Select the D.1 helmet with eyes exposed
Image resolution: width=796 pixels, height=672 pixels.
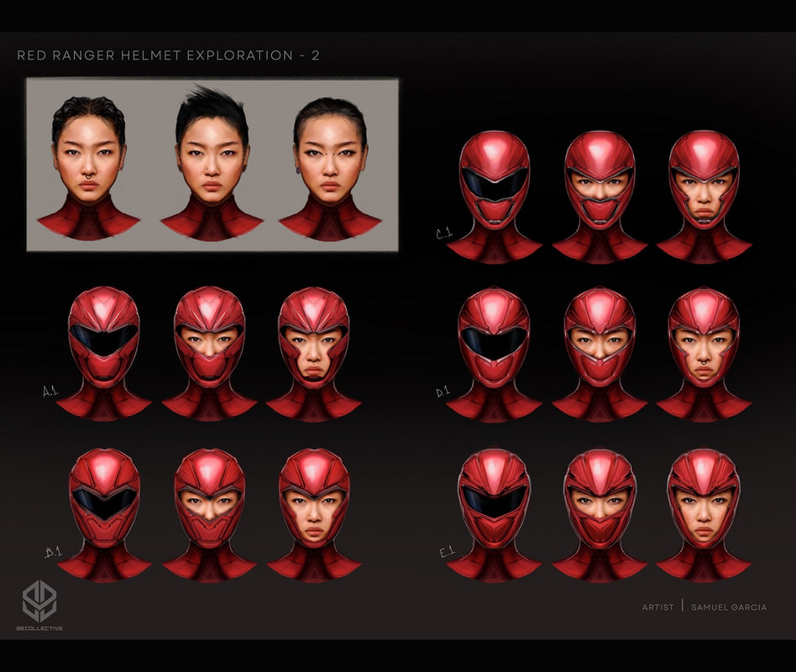(x=600, y=354)
